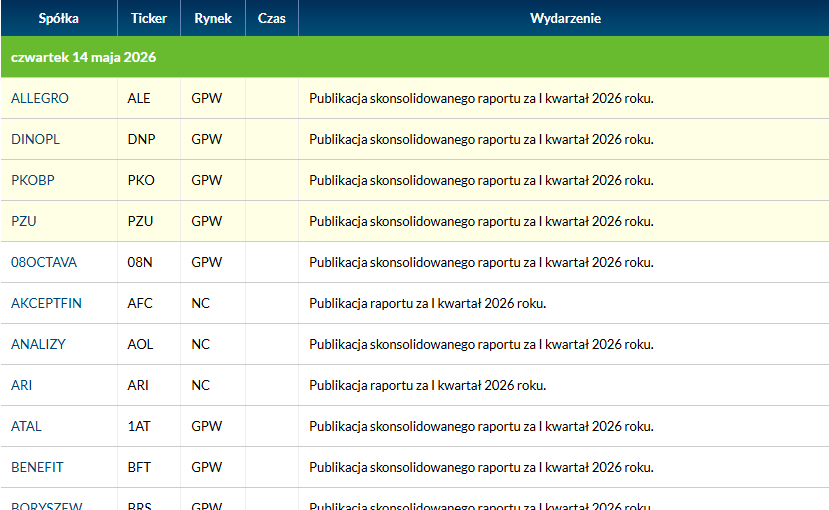The height and width of the screenshot is (510, 829).
Task: Click the event text in DINOPL row
Action: (x=481, y=140)
